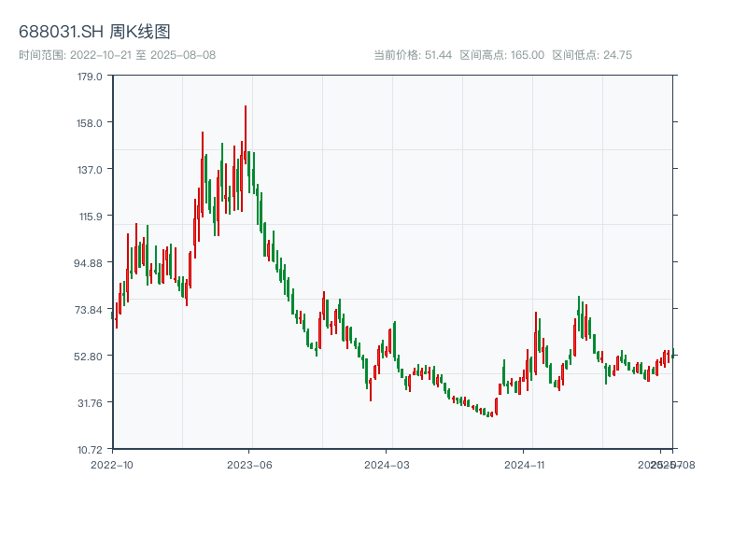Click the 2024-11 axis label
The image size is (747, 560).
(527, 464)
